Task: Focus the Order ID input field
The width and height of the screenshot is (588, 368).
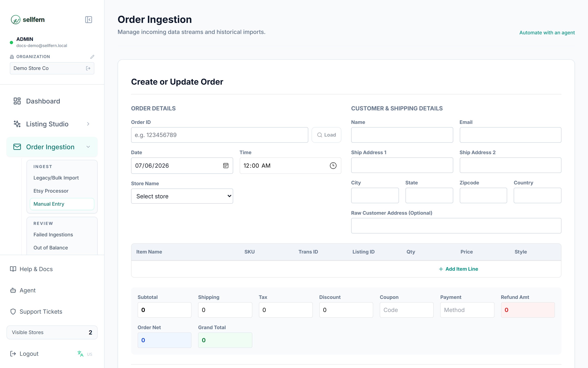Action: coord(220,135)
